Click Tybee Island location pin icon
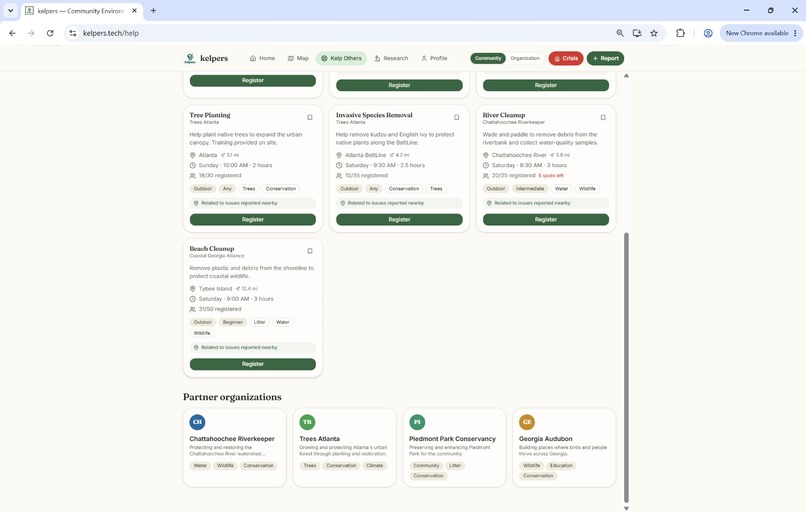The width and height of the screenshot is (806, 512). click(193, 289)
